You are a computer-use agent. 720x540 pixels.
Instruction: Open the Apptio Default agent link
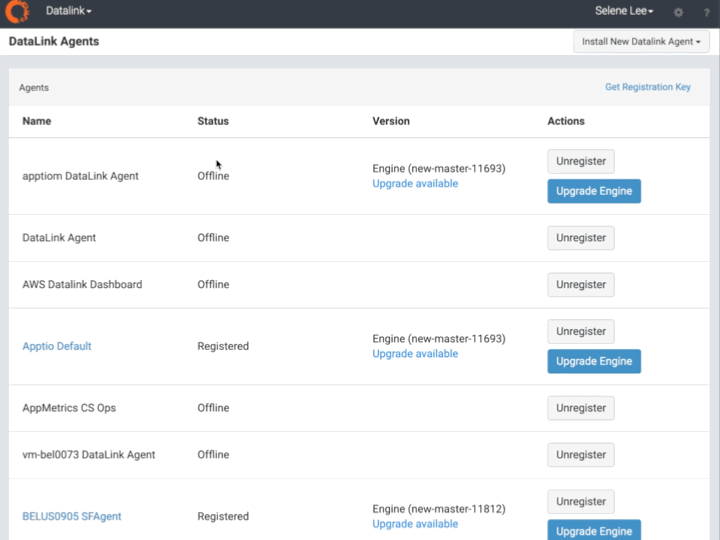[x=57, y=346]
